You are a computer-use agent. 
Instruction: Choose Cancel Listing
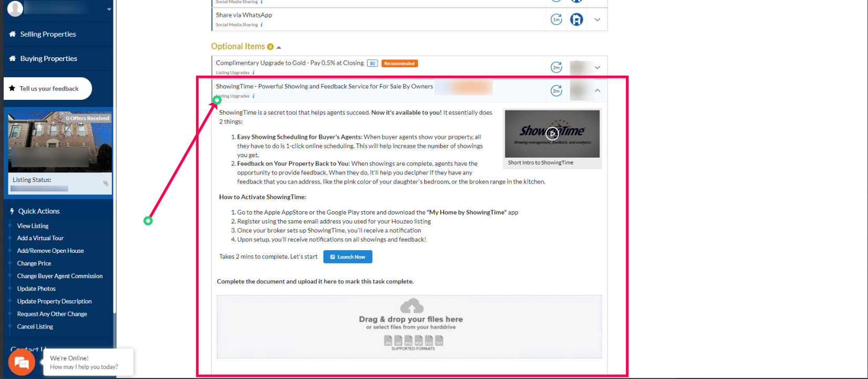coord(35,326)
